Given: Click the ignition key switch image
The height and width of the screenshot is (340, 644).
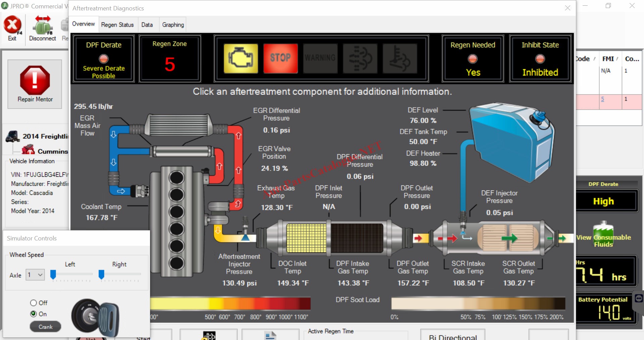Looking at the screenshot, I should [x=96, y=318].
